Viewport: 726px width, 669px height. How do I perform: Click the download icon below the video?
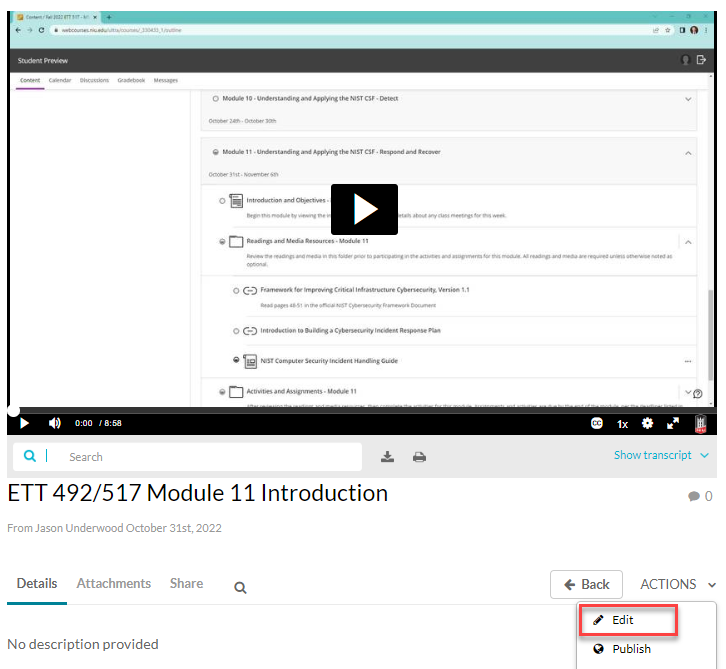[x=388, y=457]
